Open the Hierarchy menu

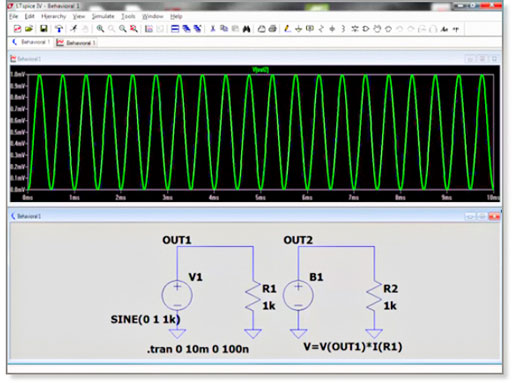[x=53, y=16]
